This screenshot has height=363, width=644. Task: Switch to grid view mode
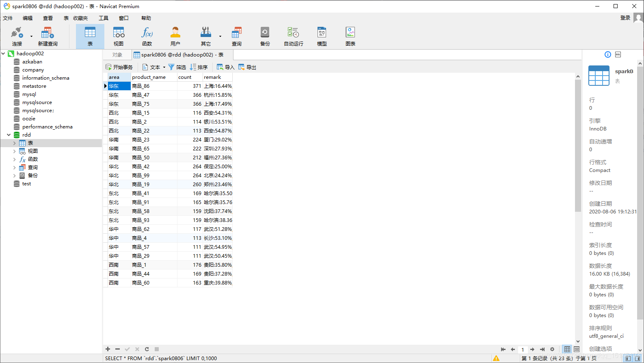567,349
